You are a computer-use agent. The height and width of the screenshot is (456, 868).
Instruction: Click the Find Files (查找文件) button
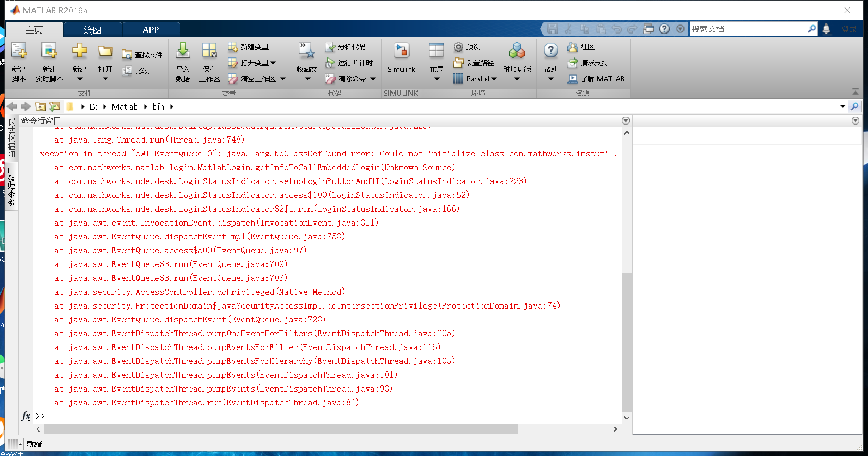[x=142, y=55]
